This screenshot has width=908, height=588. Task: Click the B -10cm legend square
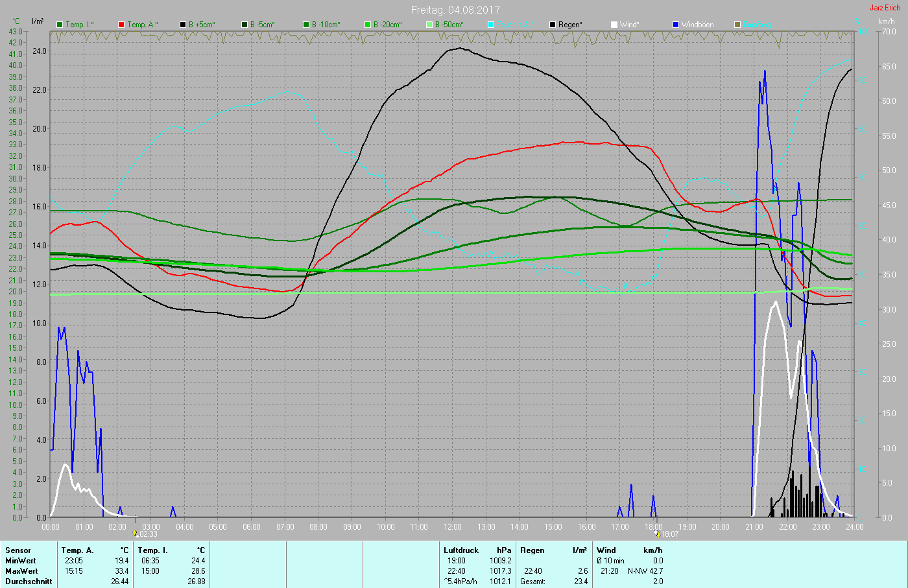click(x=306, y=25)
